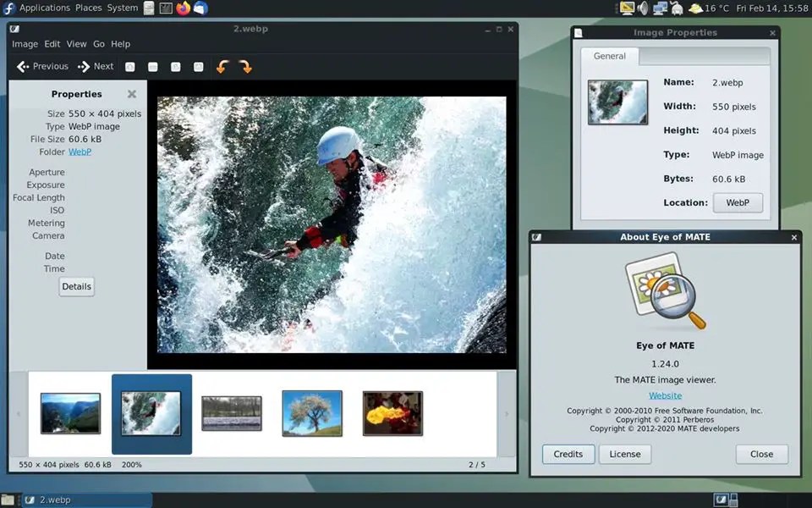Select the Zoom Out tool
Image resolution: width=812 pixels, height=508 pixels.
(x=152, y=66)
